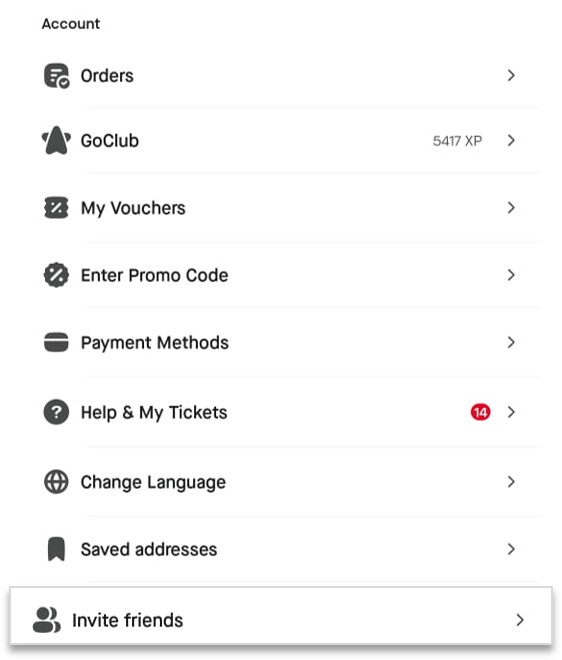Expand GoClub using its chevron arrow
This screenshot has height=660, width=562.
[x=511, y=140]
